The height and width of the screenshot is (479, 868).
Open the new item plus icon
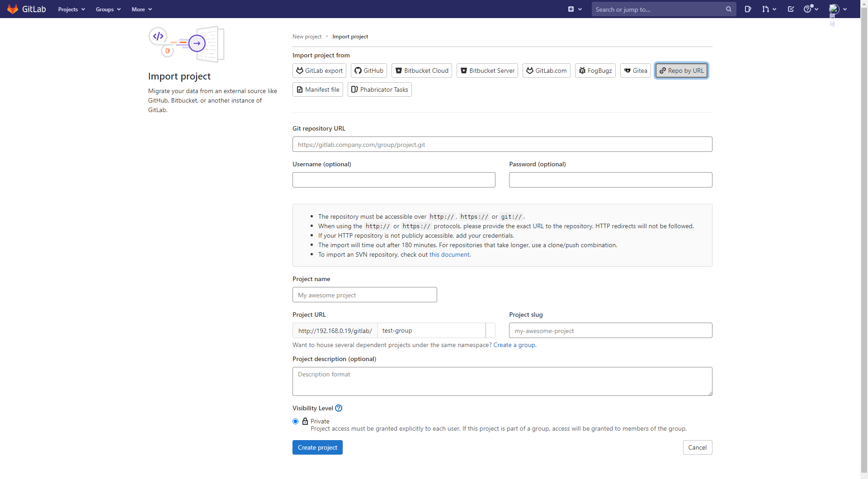[571, 9]
